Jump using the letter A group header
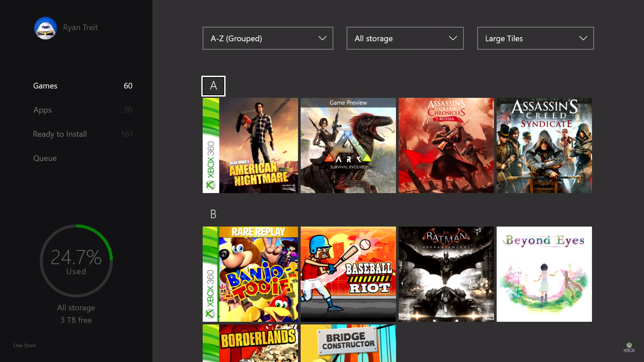 (x=213, y=86)
